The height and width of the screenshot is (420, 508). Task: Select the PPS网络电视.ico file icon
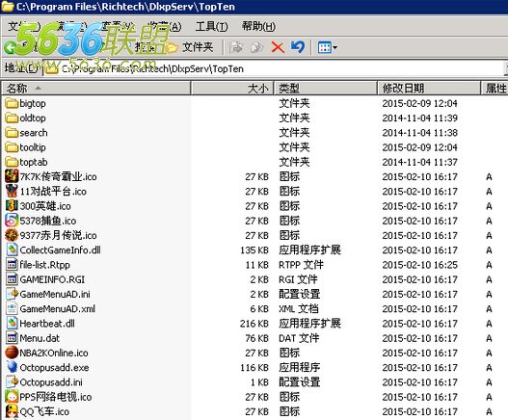pos(12,397)
